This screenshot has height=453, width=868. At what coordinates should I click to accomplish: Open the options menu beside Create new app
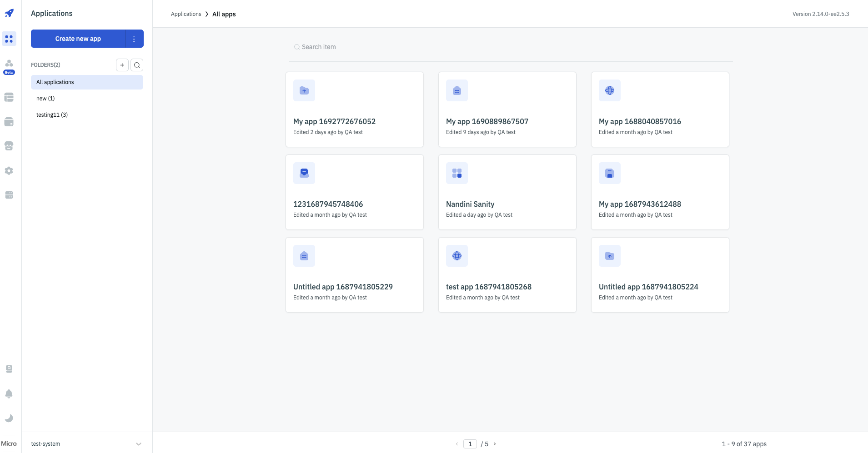click(x=134, y=39)
